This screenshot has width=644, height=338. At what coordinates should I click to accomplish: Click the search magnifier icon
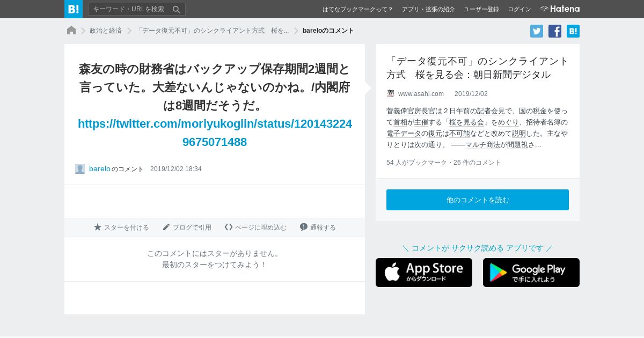tap(177, 9)
